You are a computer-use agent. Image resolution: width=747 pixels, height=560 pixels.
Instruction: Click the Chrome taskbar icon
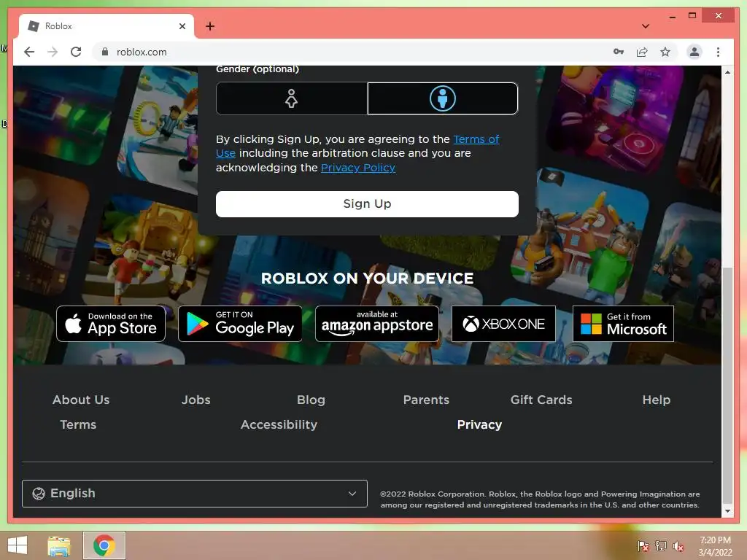coord(104,545)
